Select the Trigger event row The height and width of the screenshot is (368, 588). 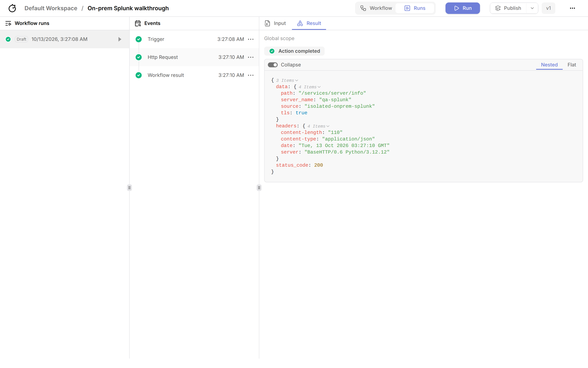click(194, 39)
